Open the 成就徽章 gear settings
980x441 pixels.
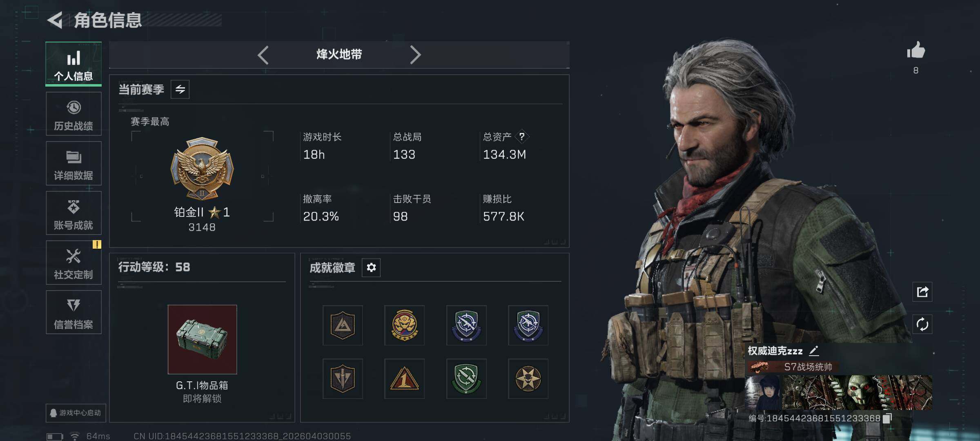371,267
